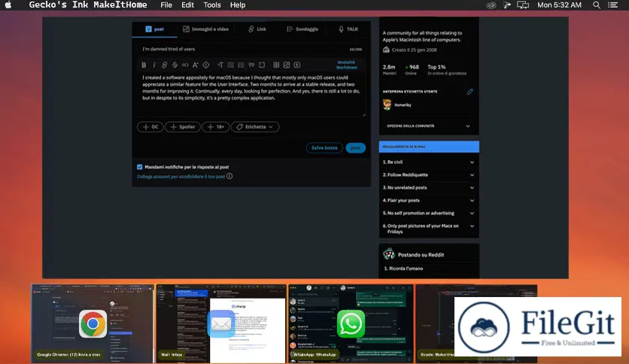Insert a numbered list
The height and width of the screenshot is (364, 629).
(241, 65)
